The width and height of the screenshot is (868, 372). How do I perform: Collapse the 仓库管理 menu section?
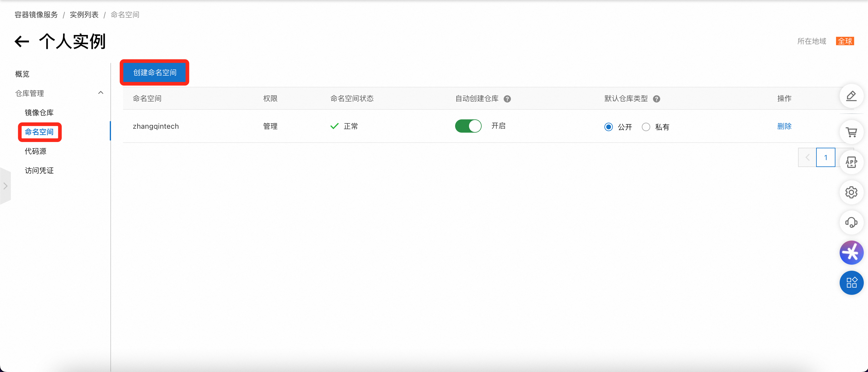(x=100, y=93)
